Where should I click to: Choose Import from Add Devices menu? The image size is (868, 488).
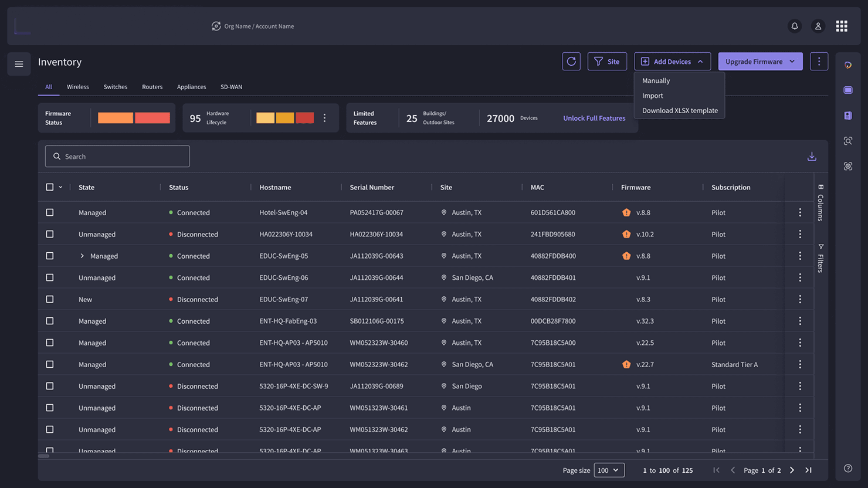click(x=652, y=96)
